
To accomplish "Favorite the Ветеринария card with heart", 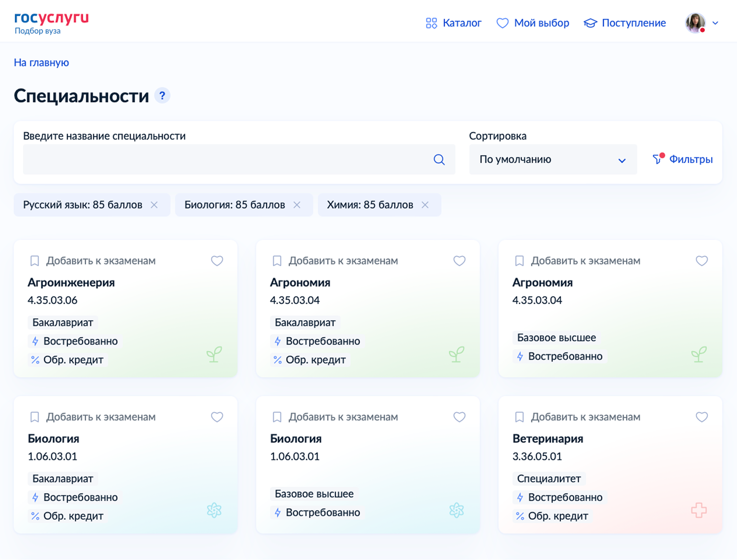I will tap(702, 417).
